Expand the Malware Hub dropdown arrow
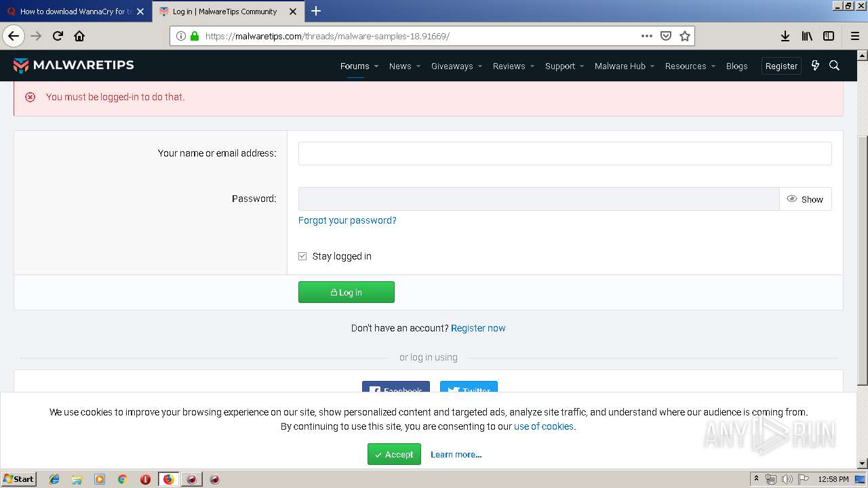The height and width of the screenshot is (488, 868). 652,66
